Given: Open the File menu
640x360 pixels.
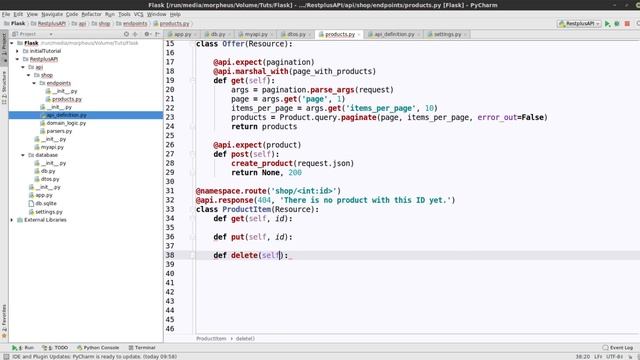Looking at the screenshot, I should (6, 14).
